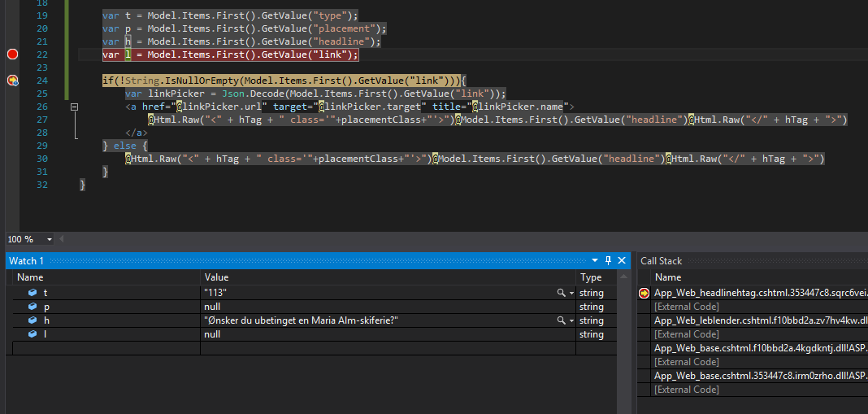Click the horizontal scrollbar left arrow in editor
Image resolution: width=868 pixels, height=414 pixels.
click(x=62, y=239)
